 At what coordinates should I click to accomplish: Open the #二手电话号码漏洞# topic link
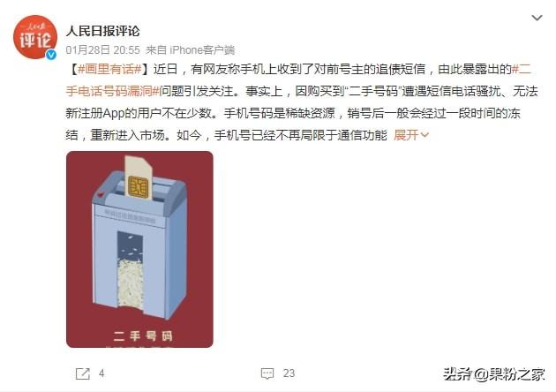pyautogui.click(x=298, y=79)
